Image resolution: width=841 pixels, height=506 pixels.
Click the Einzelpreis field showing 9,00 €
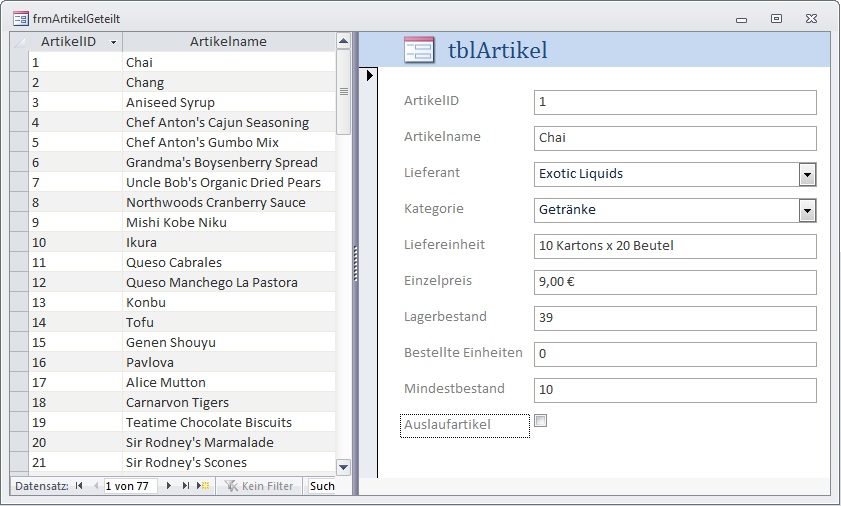675,282
